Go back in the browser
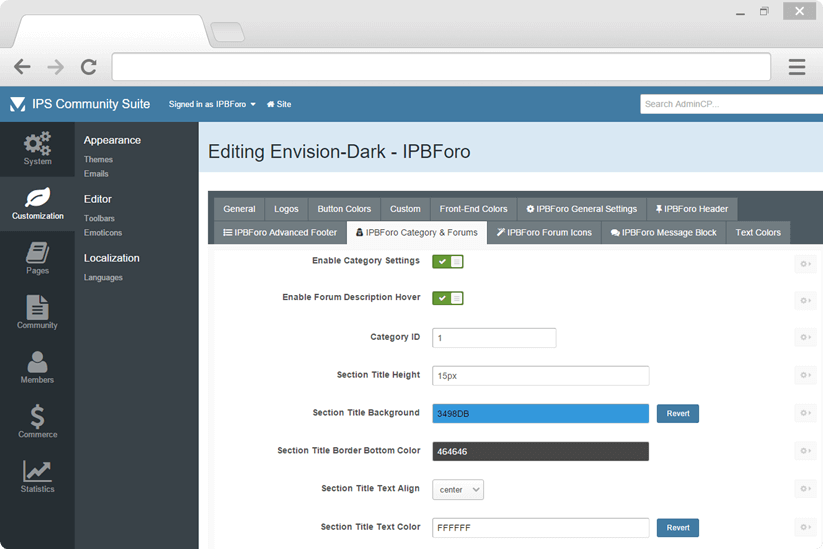 pos(22,67)
